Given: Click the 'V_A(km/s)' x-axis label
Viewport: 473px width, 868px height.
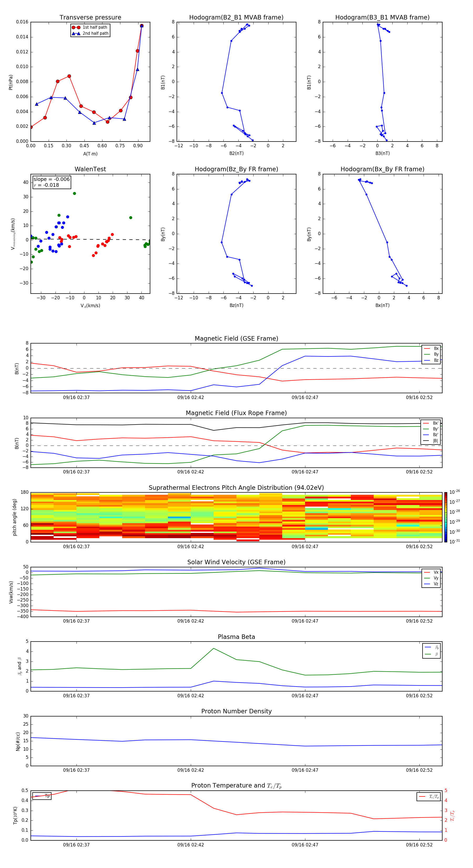Looking at the screenshot, I should click(x=90, y=306).
